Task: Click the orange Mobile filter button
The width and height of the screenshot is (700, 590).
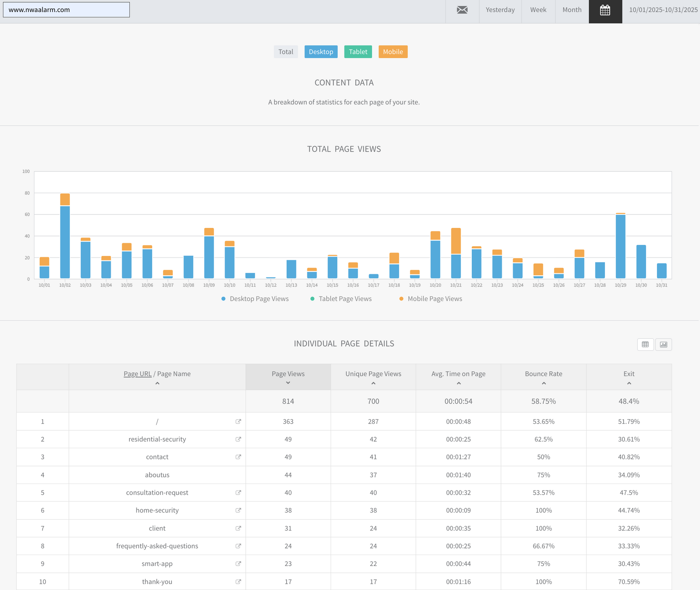Action: pos(393,52)
